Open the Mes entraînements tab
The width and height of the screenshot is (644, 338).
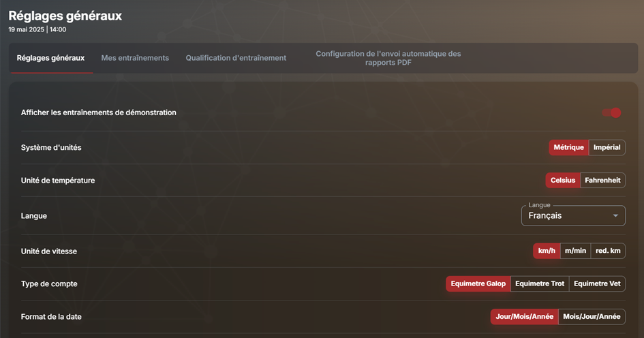pyautogui.click(x=135, y=58)
